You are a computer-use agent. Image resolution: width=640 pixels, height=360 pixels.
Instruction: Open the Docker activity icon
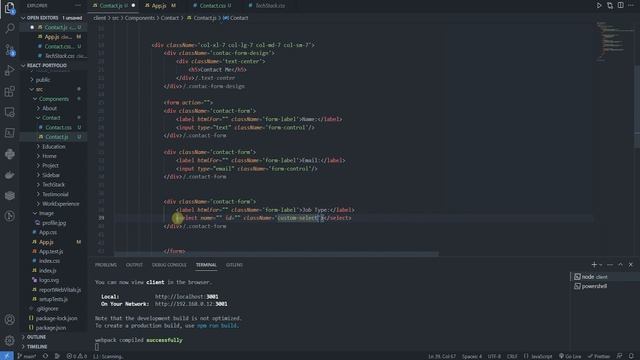pos(9,175)
